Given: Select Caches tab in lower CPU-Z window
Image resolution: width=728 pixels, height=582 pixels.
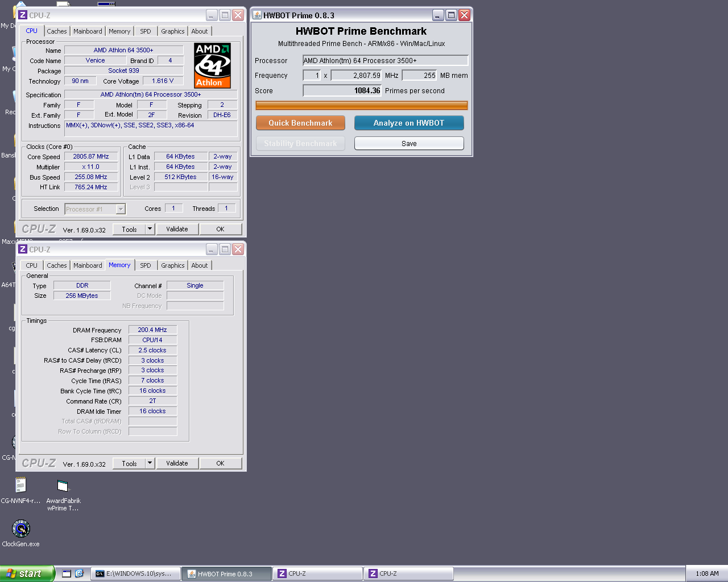Looking at the screenshot, I should tap(57, 265).
